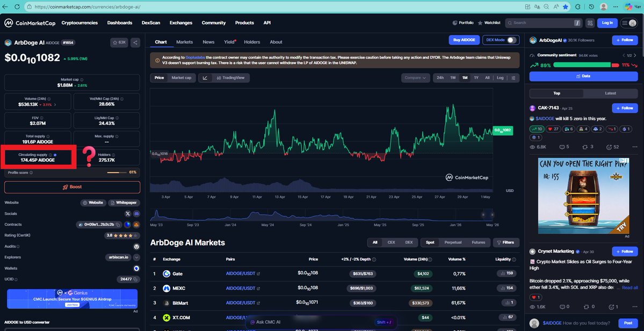Screen dimensions: 644x331
Task: Switch community feed to Latest
Action: pyautogui.click(x=610, y=93)
